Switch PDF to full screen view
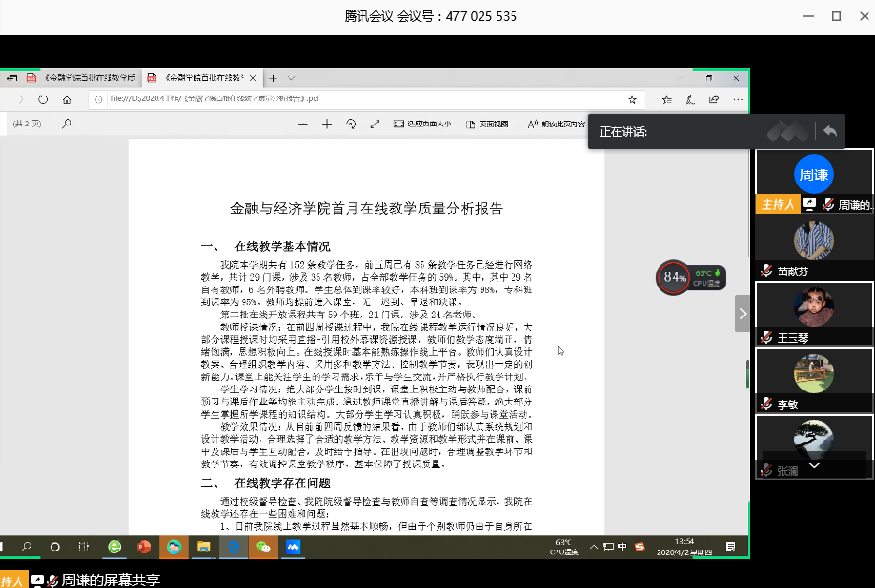 pos(375,124)
